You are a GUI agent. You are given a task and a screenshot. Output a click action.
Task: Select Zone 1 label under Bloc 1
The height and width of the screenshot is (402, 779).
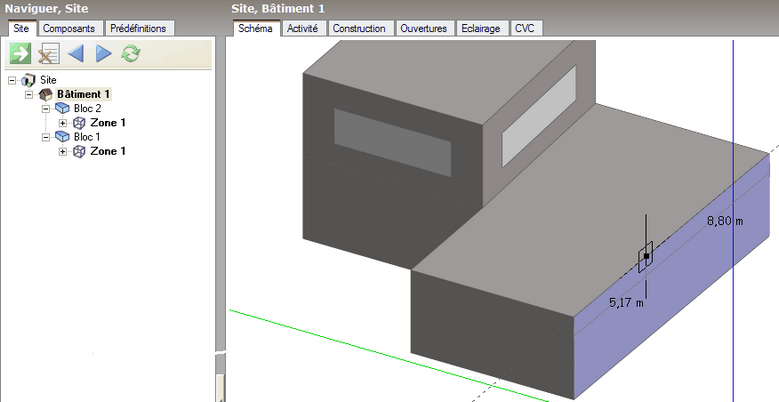click(108, 152)
